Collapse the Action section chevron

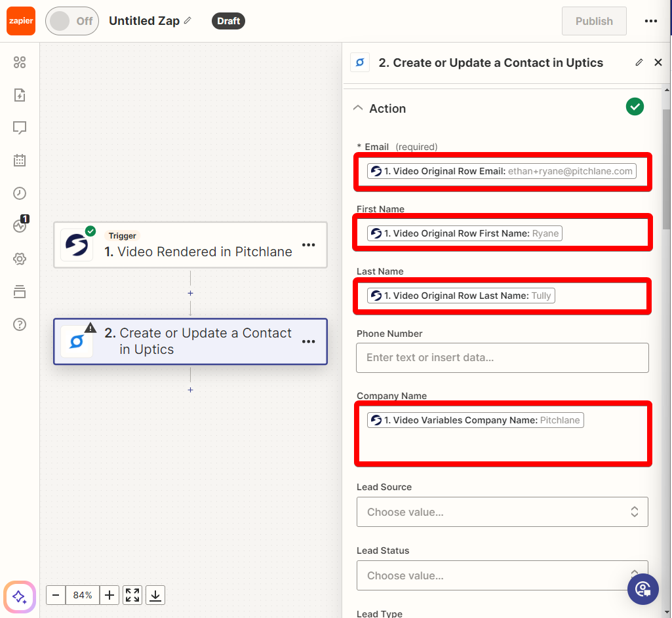tap(358, 108)
